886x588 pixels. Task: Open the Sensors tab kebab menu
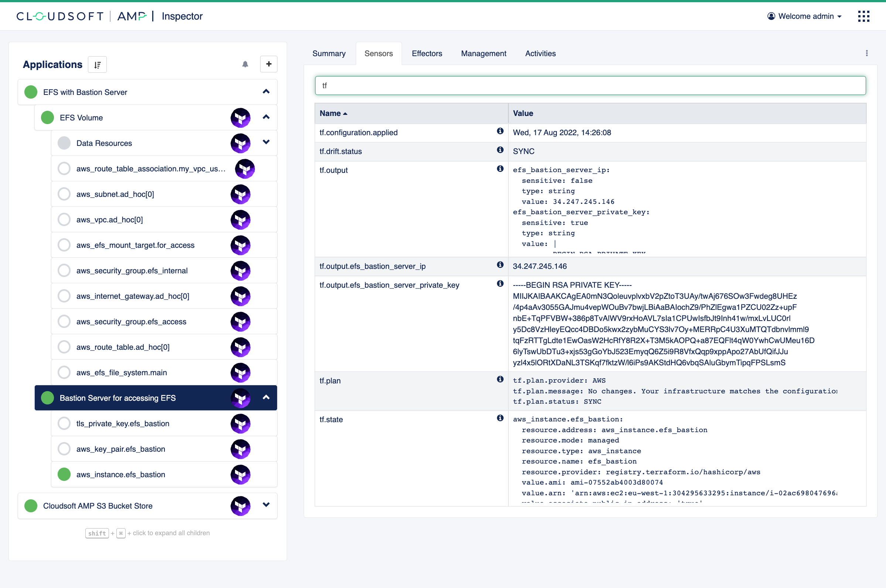click(x=866, y=53)
